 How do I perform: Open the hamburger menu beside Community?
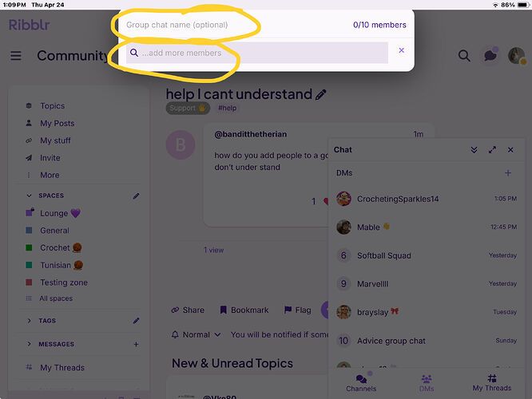pyautogui.click(x=16, y=56)
